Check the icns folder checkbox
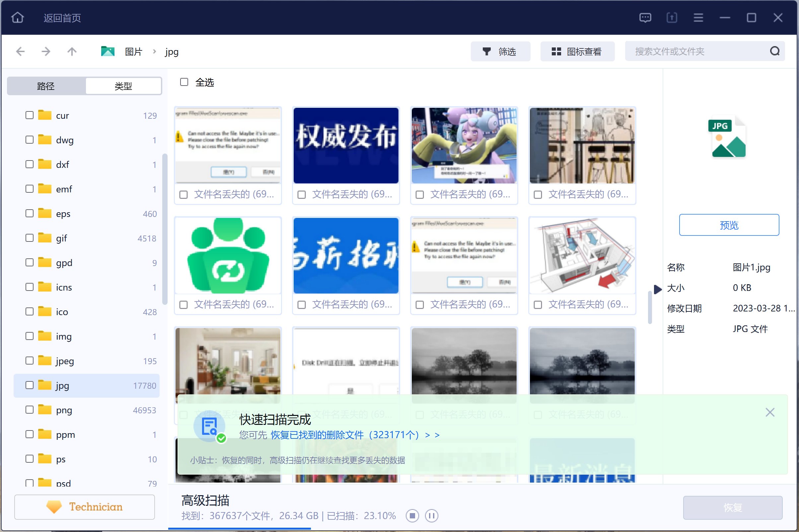Image resolution: width=799 pixels, height=532 pixels. pyautogui.click(x=30, y=287)
